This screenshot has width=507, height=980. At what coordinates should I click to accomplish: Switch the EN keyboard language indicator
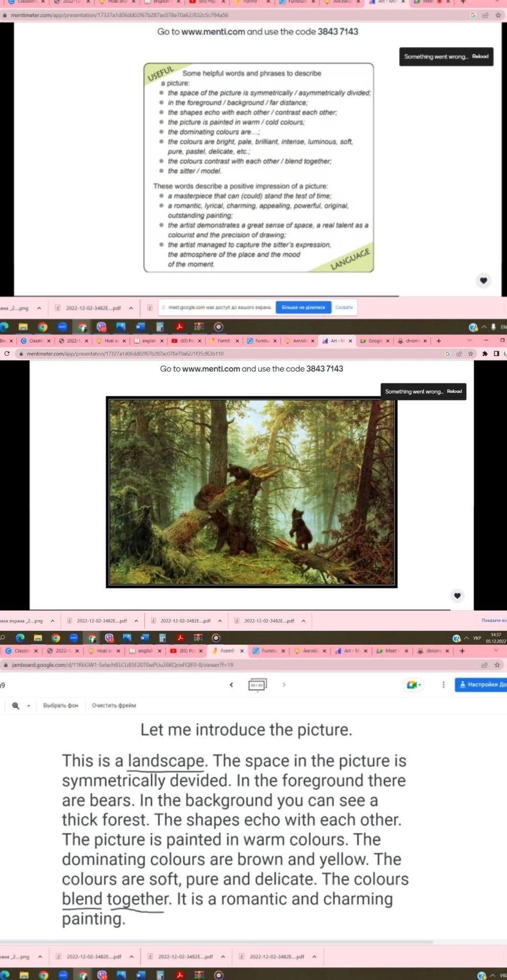pyautogui.click(x=503, y=327)
